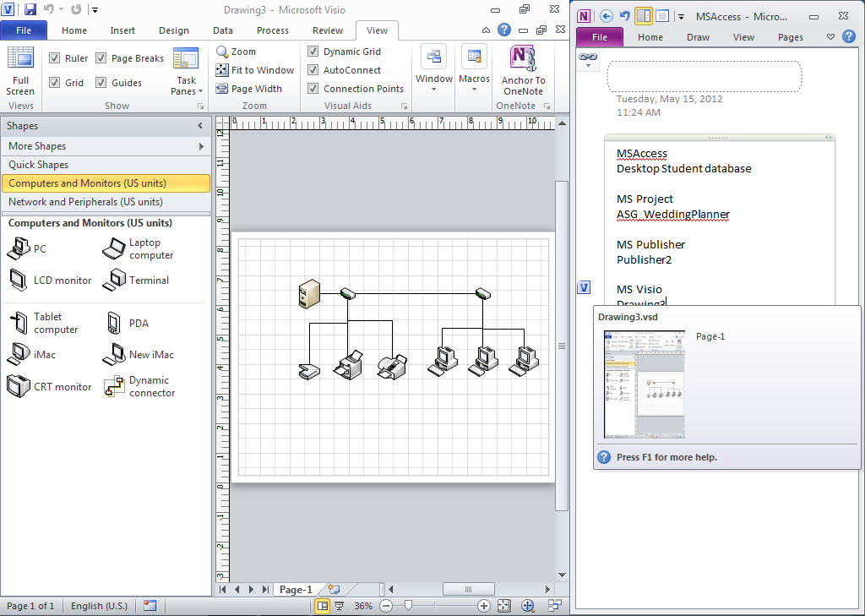Fit page to current window icon

tap(503, 606)
